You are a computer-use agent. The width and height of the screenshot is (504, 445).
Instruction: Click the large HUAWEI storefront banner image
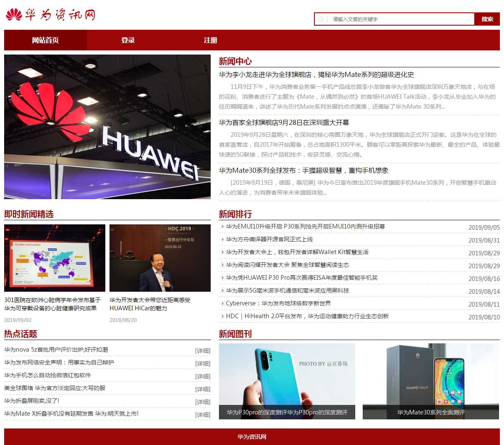pos(107,127)
